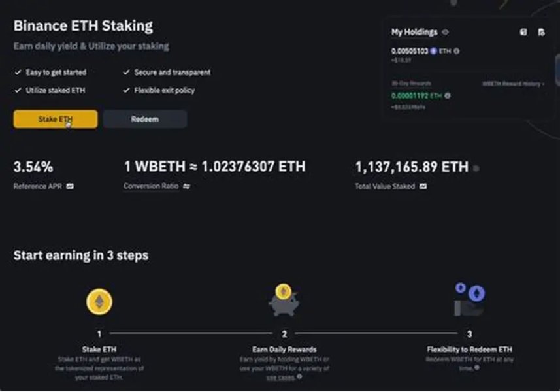Click the 1,137,165.89 ETH total staked value
Viewport: 560px width, 392px height.
pyautogui.click(x=412, y=167)
